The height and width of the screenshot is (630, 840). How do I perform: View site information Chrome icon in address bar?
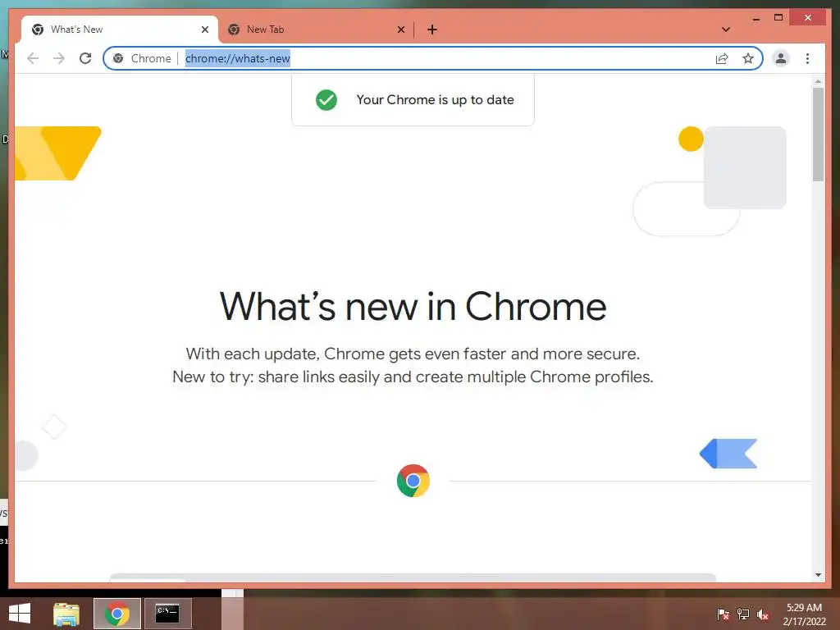tap(118, 58)
